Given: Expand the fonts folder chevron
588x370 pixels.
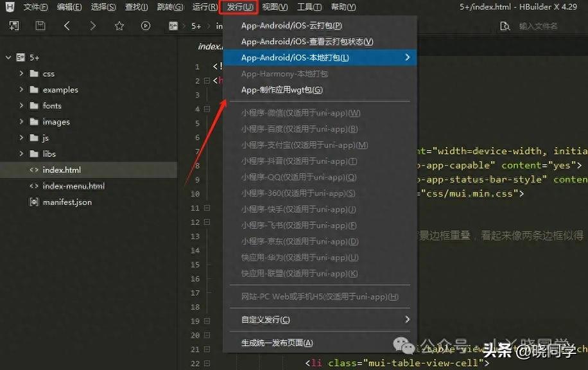Looking at the screenshot, I should (x=21, y=105).
